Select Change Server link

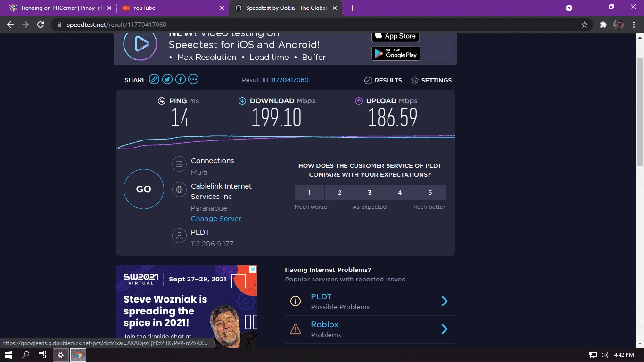tap(216, 219)
